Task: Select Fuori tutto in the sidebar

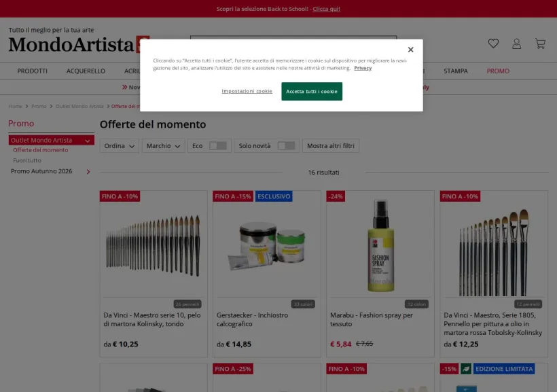Action: coord(27,160)
